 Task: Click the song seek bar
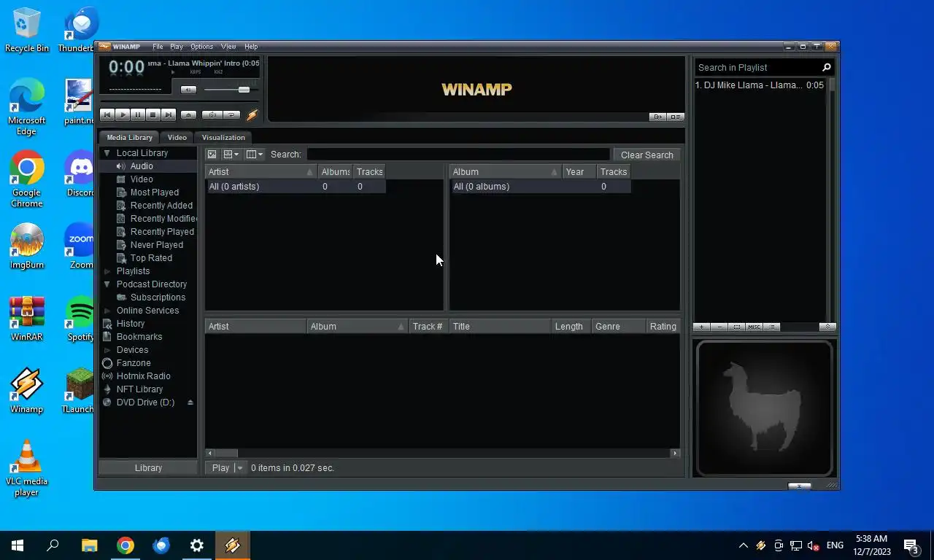pyautogui.click(x=181, y=101)
